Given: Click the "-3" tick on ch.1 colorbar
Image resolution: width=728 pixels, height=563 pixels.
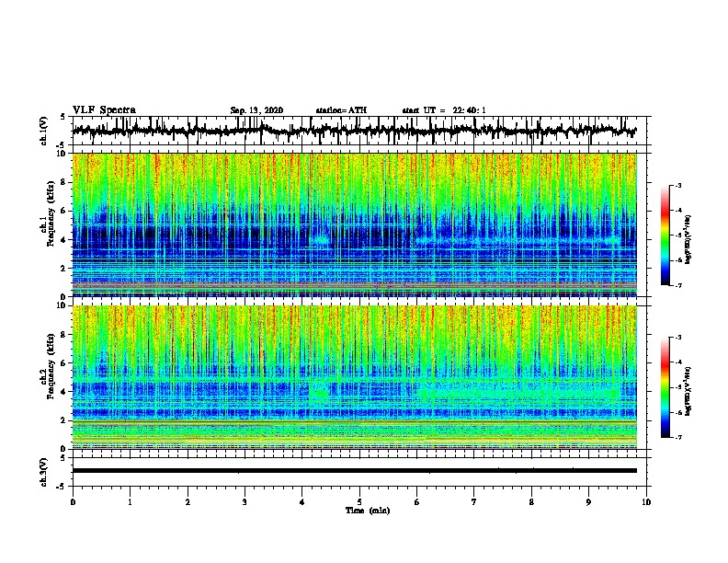Looking at the screenshot, I should click(677, 186).
